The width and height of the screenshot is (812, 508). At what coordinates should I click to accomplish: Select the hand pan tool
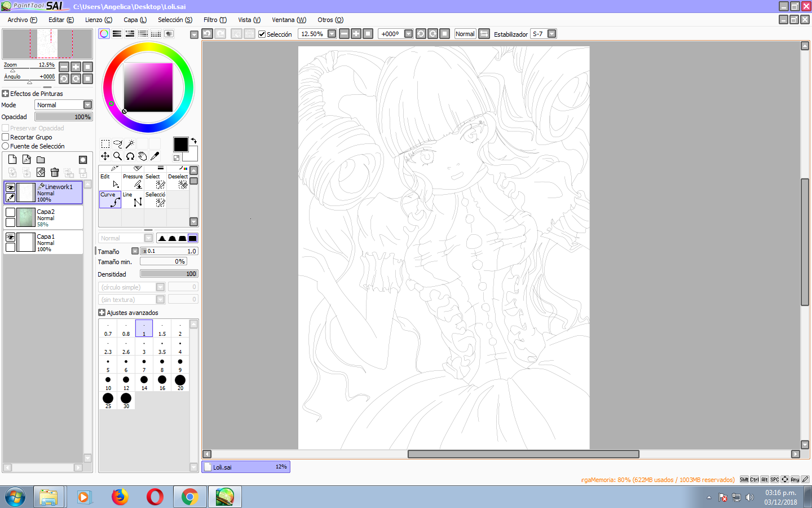(x=142, y=156)
